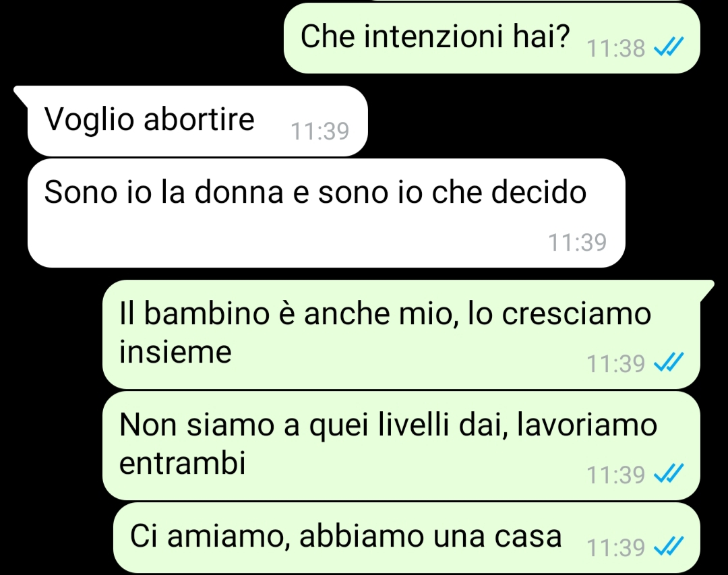Tap the blue checkmarks on 'Il bambino è anche mio'
728x575 pixels.
pos(669,362)
